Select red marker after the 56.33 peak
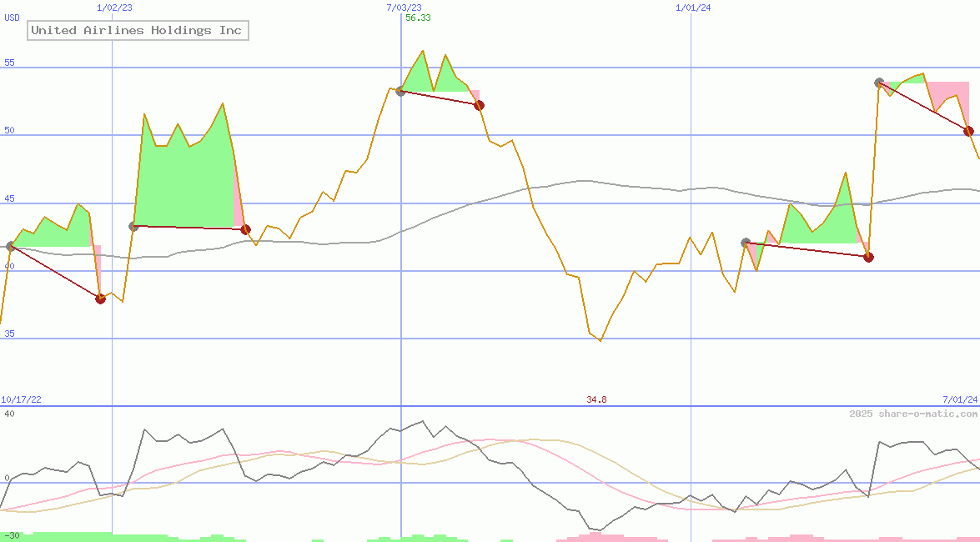Viewport: 980px width, 542px height. click(x=479, y=105)
